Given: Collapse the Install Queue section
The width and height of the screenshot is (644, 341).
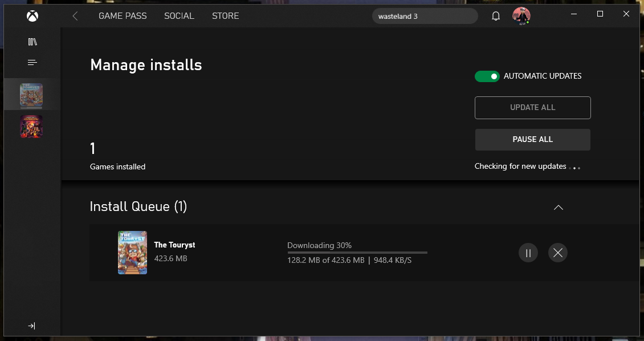Looking at the screenshot, I should tap(558, 207).
